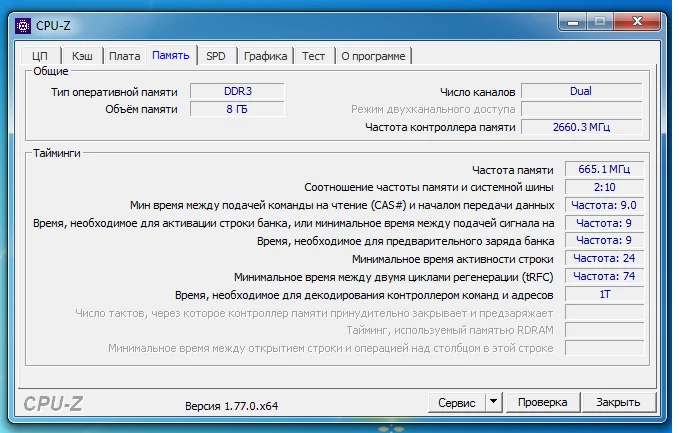Select the 1T command rate value
This screenshot has width=679, height=433.
[604, 294]
